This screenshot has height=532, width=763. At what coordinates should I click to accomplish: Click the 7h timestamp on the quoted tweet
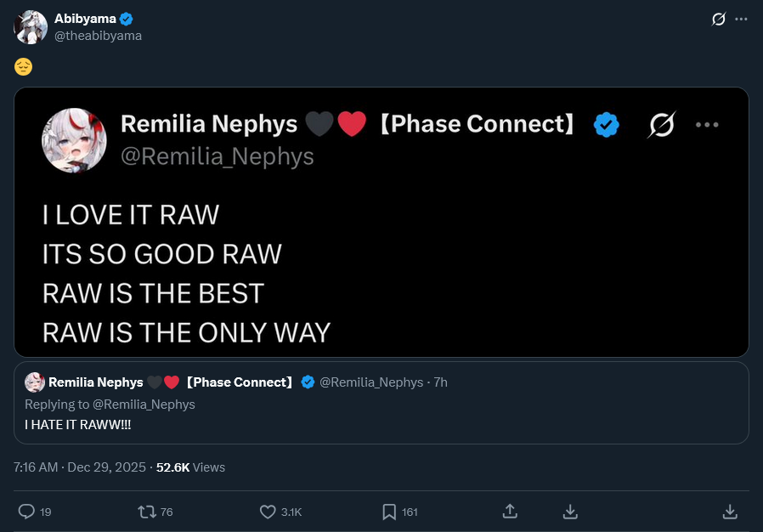click(x=440, y=382)
